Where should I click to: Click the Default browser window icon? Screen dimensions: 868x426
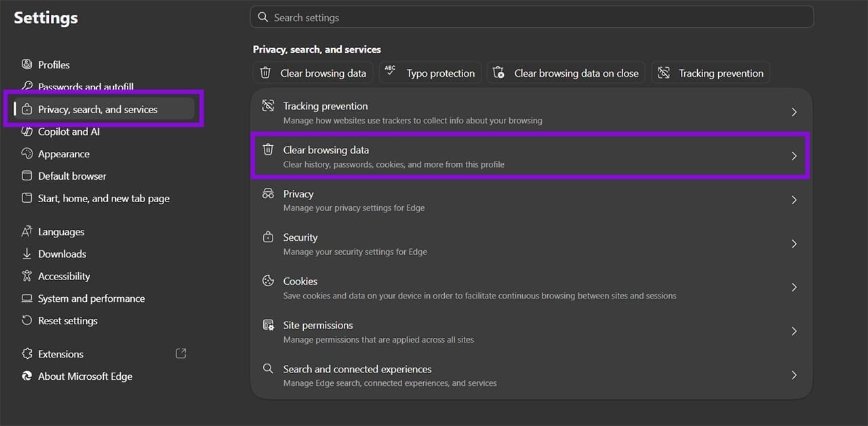click(27, 176)
